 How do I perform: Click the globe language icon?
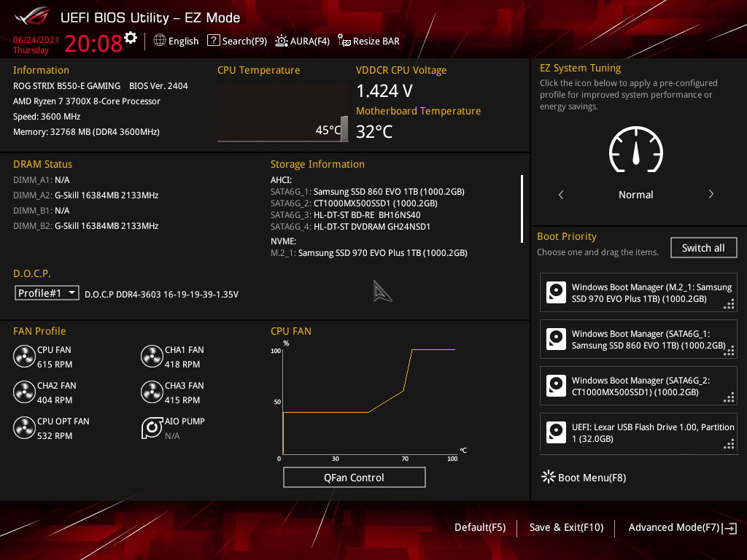(160, 41)
